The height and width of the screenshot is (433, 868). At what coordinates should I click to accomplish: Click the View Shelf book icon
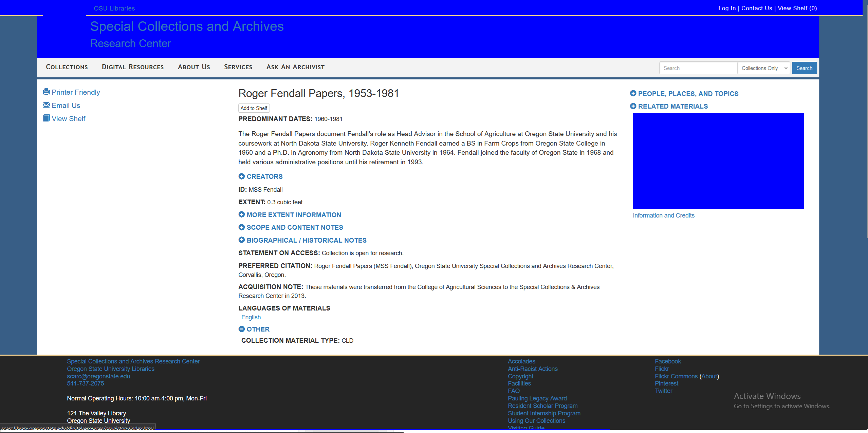coord(46,118)
